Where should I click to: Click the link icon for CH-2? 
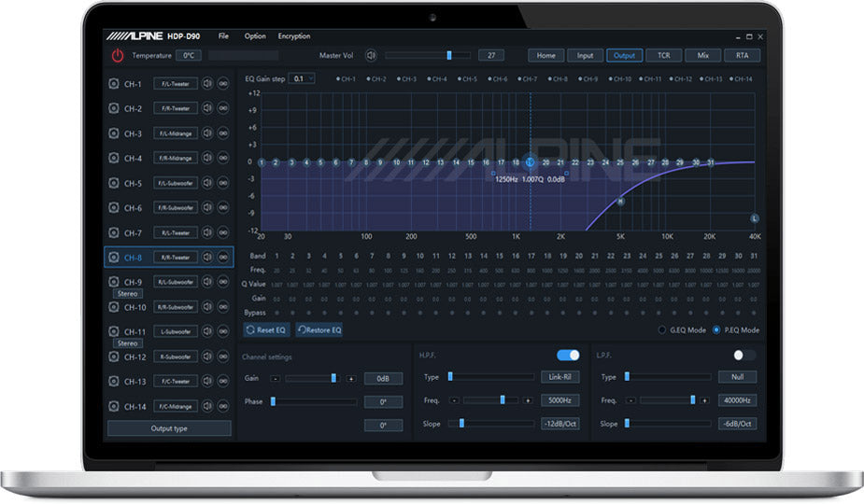223,108
